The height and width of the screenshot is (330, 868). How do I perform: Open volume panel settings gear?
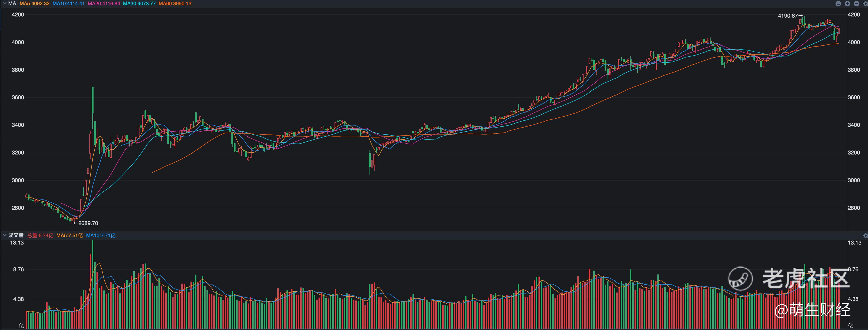865,235
